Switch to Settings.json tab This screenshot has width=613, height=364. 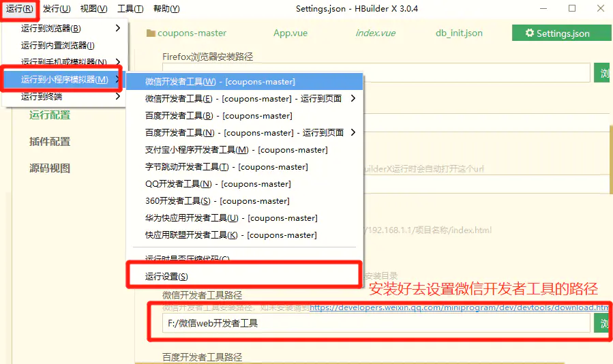point(561,33)
